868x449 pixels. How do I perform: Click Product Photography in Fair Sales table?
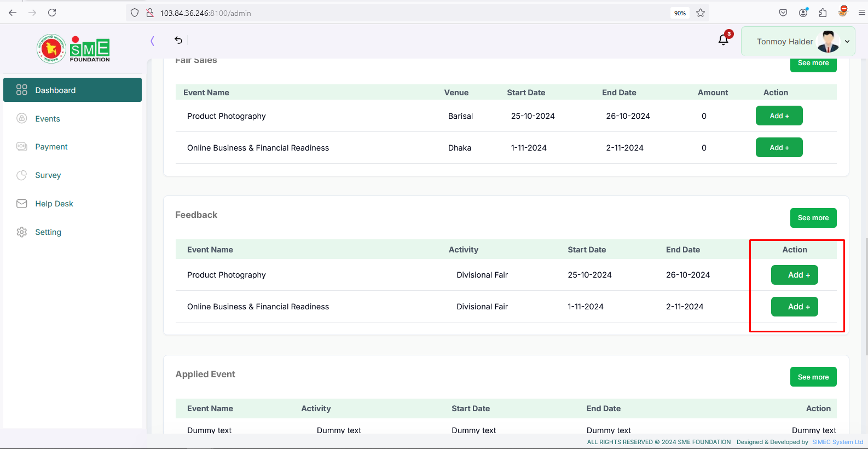227,116
